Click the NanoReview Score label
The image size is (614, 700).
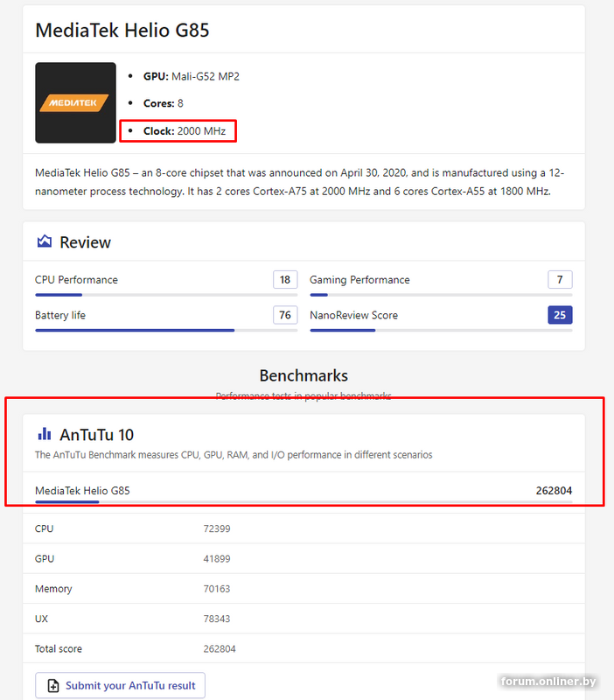pos(354,315)
